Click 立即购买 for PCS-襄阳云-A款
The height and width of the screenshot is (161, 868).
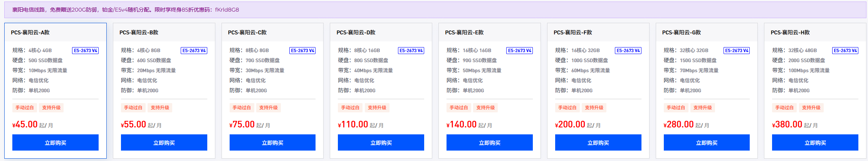pos(55,142)
